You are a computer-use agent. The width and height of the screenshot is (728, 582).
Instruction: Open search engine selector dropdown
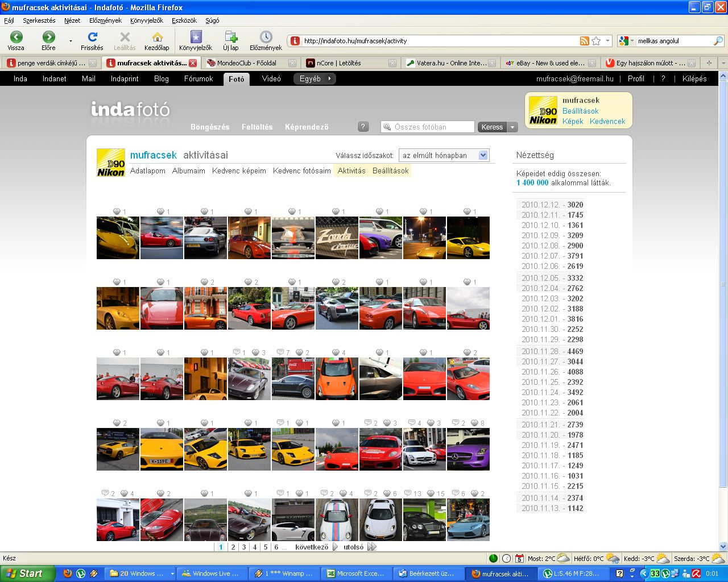pos(627,41)
